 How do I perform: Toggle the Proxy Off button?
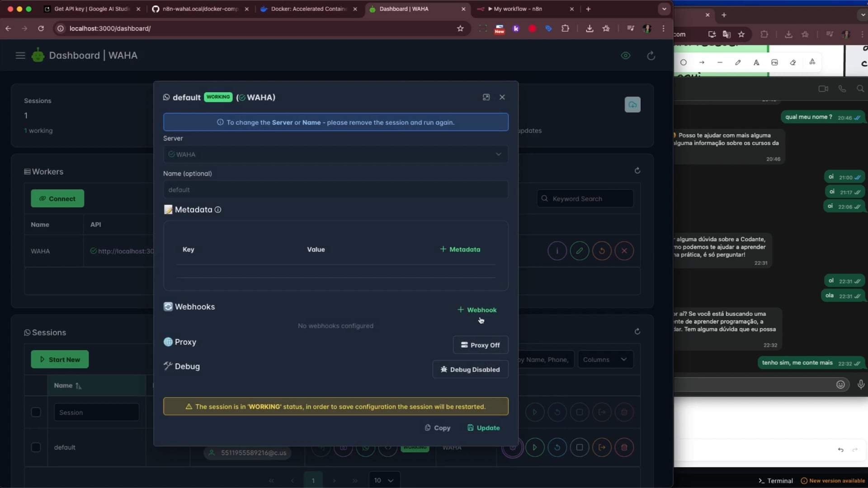tap(480, 345)
